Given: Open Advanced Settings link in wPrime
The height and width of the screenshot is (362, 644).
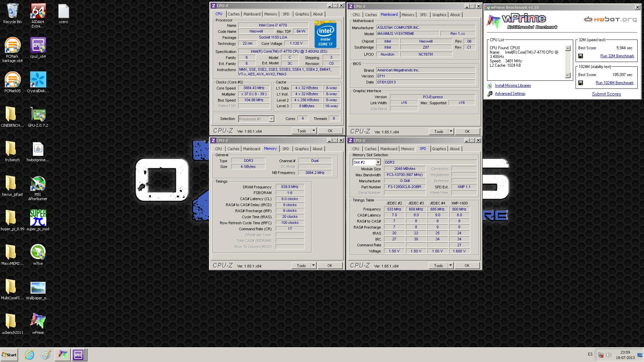Looking at the screenshot, I should click(510, 94).
